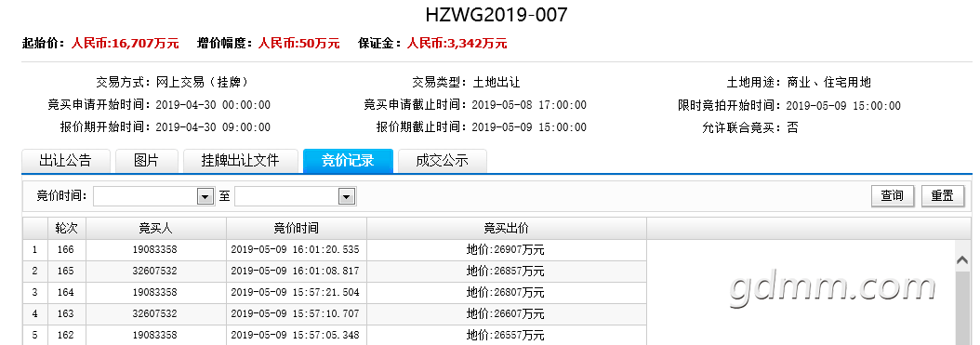The image size is (980, 345).
Task: Click the 限时竞拍开始时间 date value
Action: 843,106
